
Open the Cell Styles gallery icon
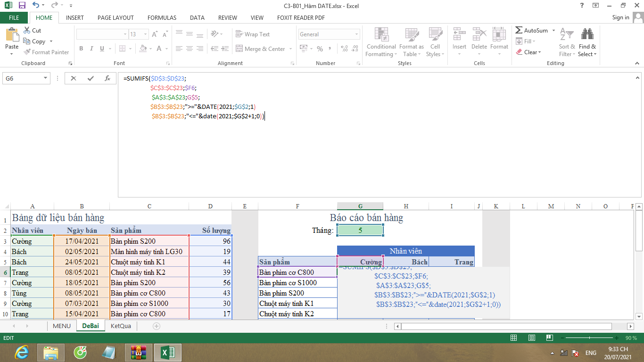pyautogui.click(x=435, y=35)
